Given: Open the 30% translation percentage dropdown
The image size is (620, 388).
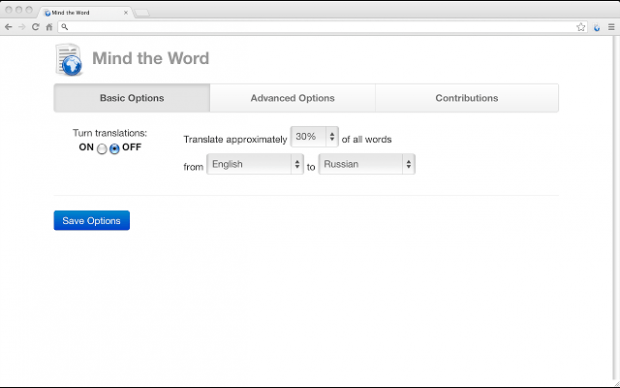Looking at the screenshot, I should [314, 137].
